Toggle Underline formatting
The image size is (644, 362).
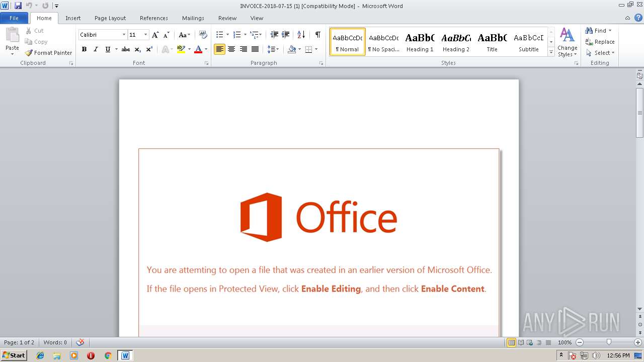tap(107, 49)
